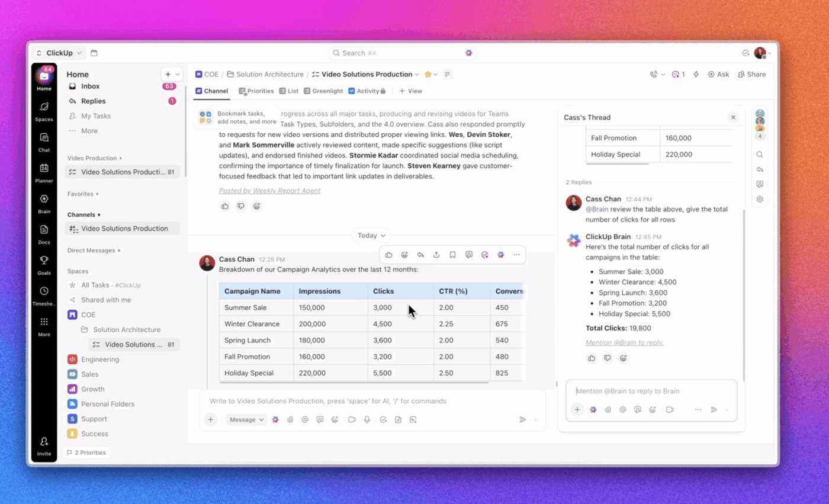Like the Weekly Report Agent post
This screenshot has height=504, width=829.
coord(224,206)
